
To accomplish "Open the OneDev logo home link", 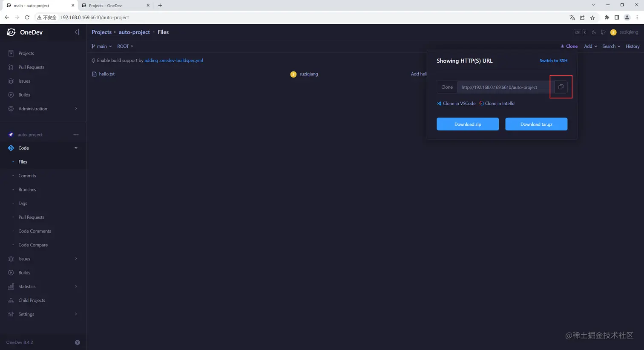I will pos(25,32).
